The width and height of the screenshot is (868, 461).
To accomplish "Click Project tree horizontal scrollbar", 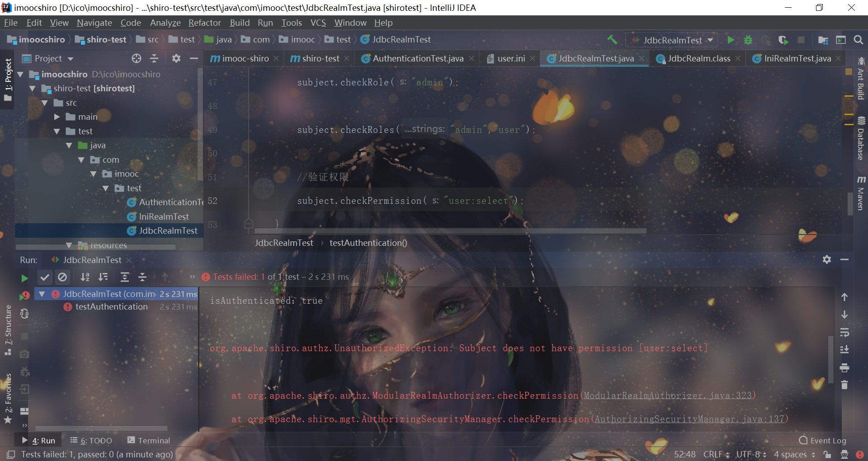I will coord(95,247).
